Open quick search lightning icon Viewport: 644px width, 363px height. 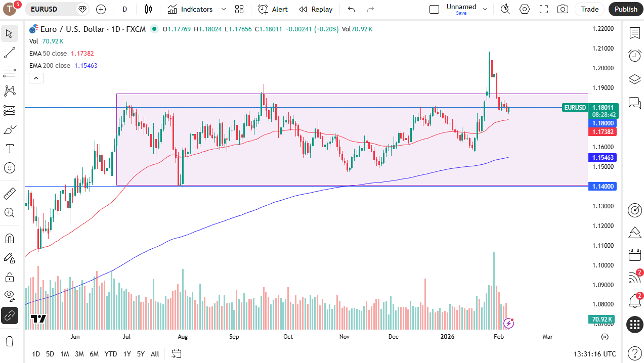coord(505,9)
